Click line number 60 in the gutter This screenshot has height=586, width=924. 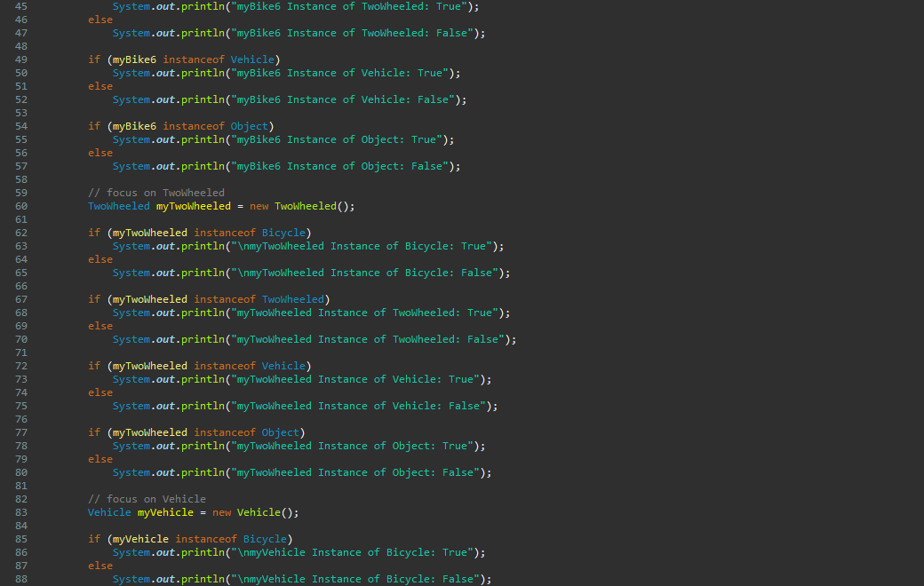pos(20,205)
